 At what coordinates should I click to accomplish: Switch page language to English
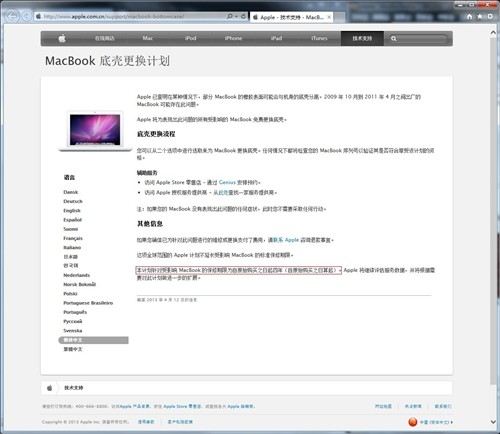coord(72,211)
